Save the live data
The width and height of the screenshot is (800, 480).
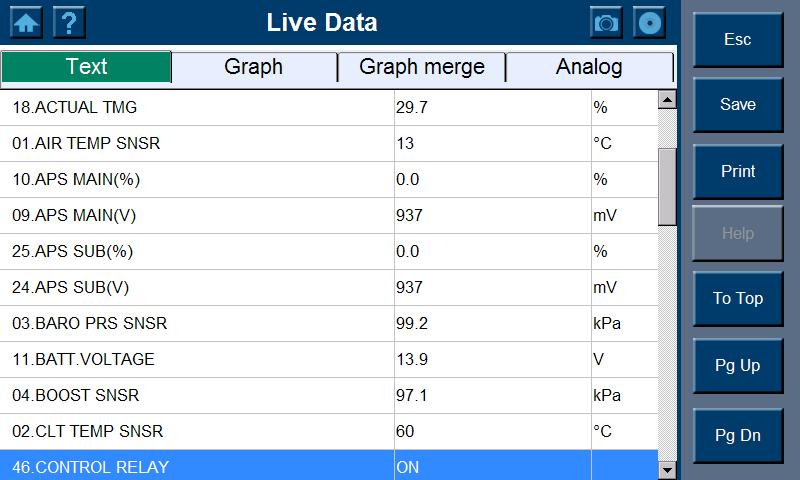738,105
